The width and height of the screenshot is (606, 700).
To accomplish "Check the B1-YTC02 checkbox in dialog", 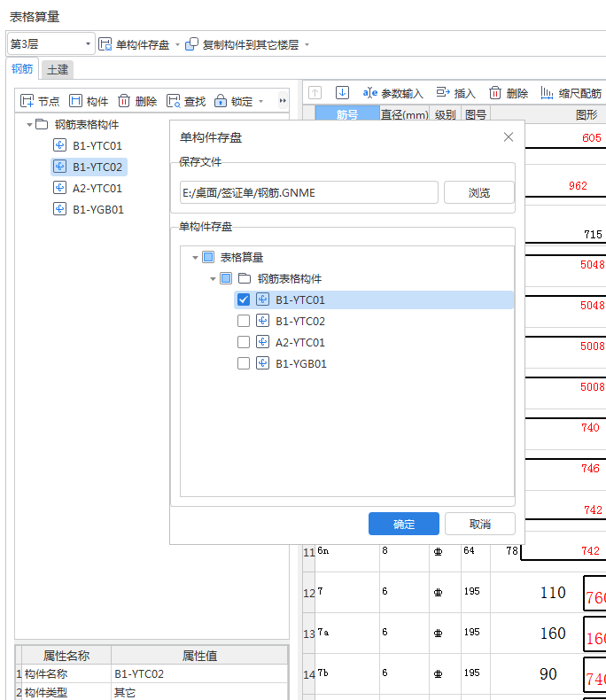I will point(244,321).
